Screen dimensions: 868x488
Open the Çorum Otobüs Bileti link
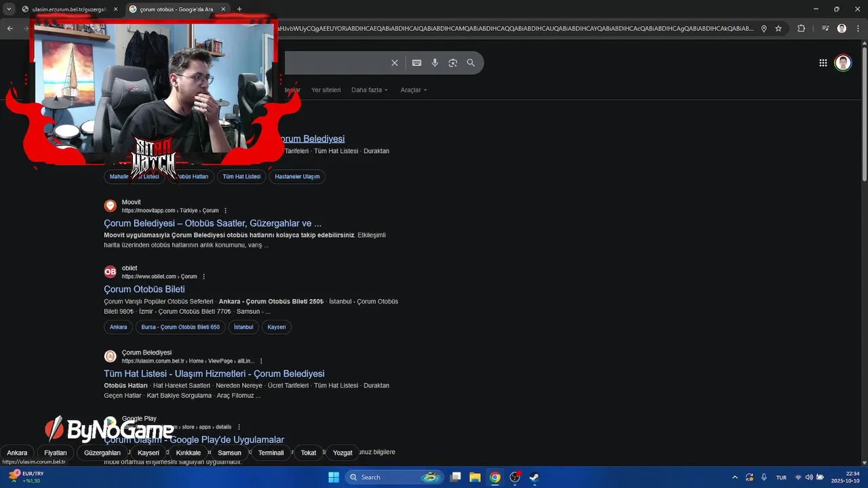[x=144, y=289]
